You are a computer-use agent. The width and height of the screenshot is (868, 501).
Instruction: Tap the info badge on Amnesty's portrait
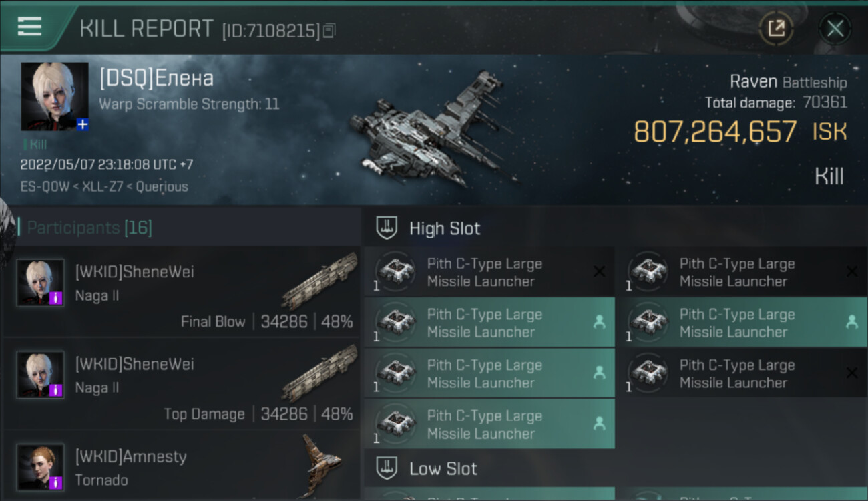coord(56,482)
